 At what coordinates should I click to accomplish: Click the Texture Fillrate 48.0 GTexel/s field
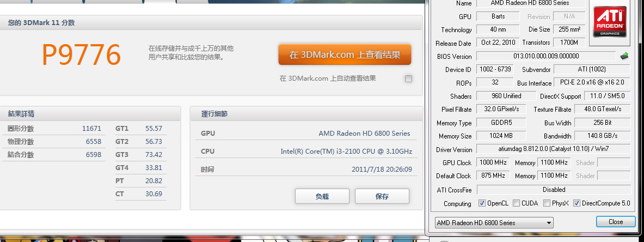[x=602, y=109]
